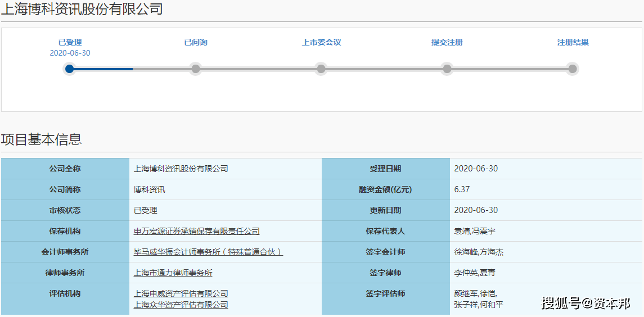
Task: Click the 6.37 financing amount value
Action: [462, 190]
